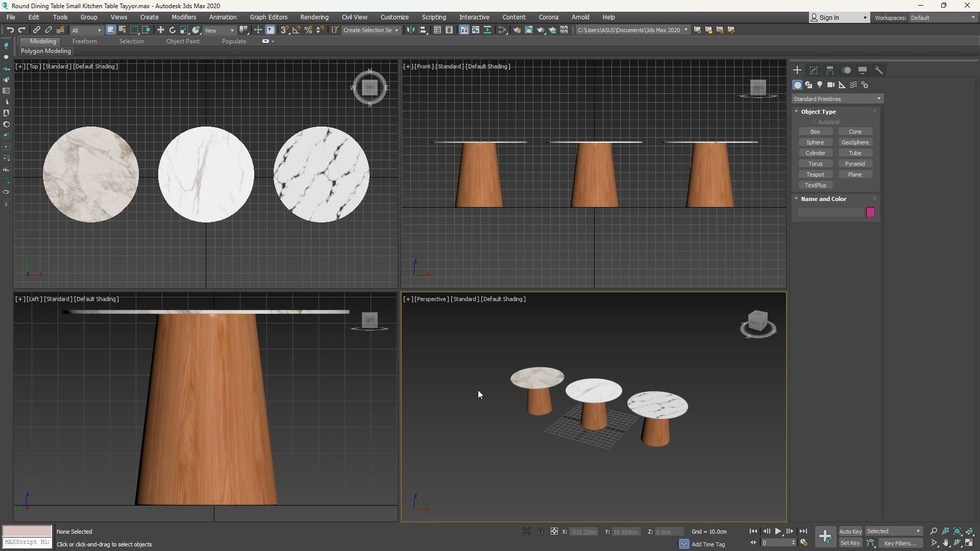The width and height of the screenshot is (980, 551).
Task: Open the Hierarchy panel tab icon
Action: [830, 70]
